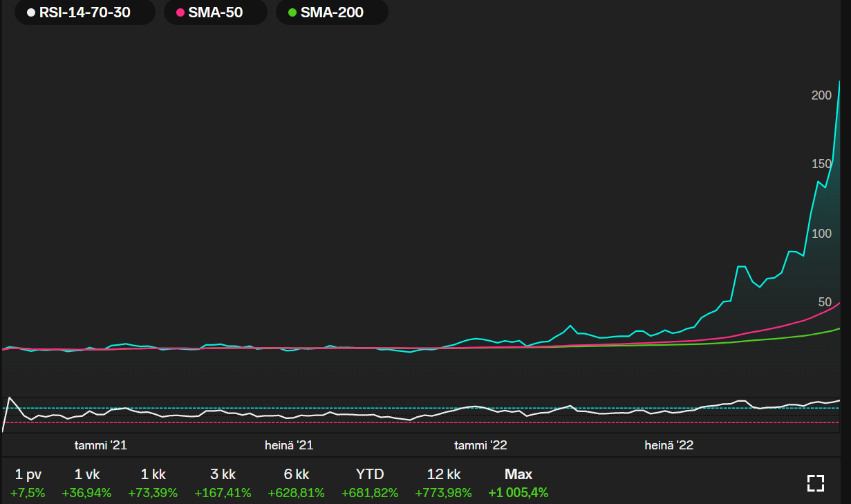Choose the 1 kk time range
Viewport: 851px width, 504px height.
tap(153, 483)
